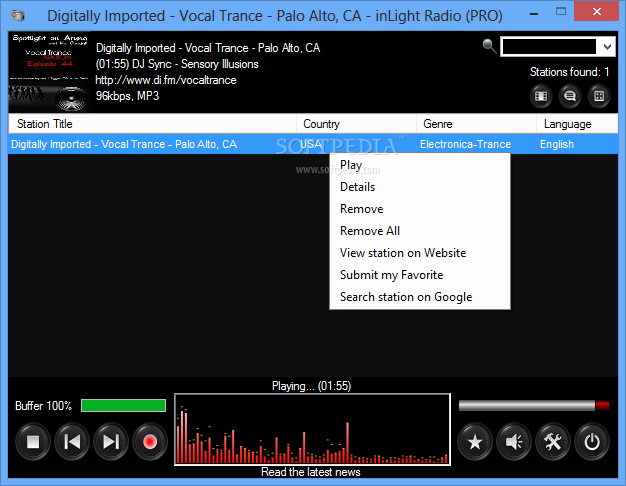This screenshot has width=626, height=486.
Task: Sort by the Language column header
Action: [577, 124]
